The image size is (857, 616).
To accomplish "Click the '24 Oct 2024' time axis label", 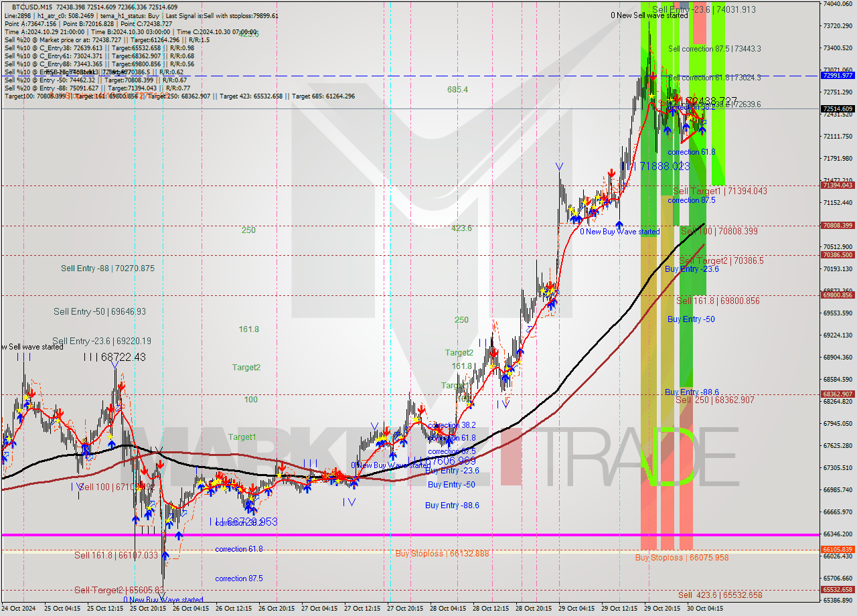I will (x=18, y=609).
